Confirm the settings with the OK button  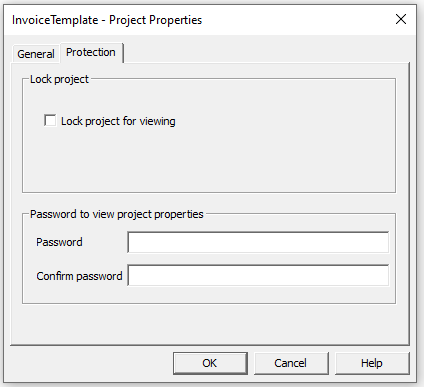[x=210, y=363]
